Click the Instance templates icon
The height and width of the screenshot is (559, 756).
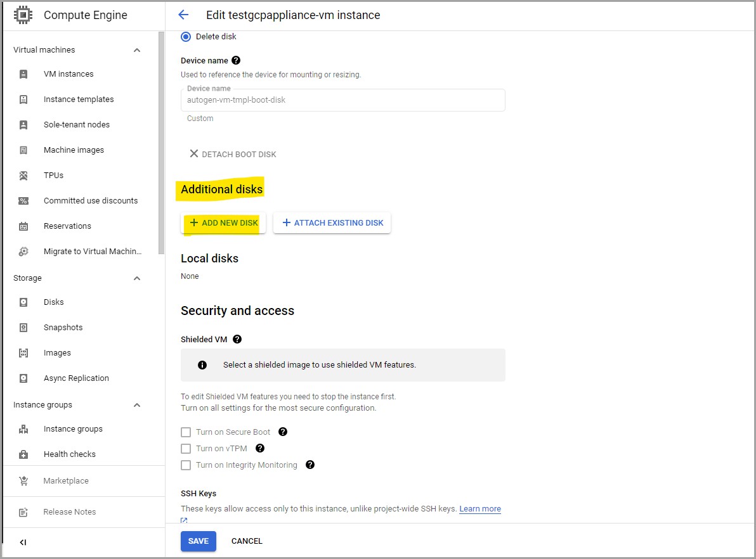(x=23, y=100)
